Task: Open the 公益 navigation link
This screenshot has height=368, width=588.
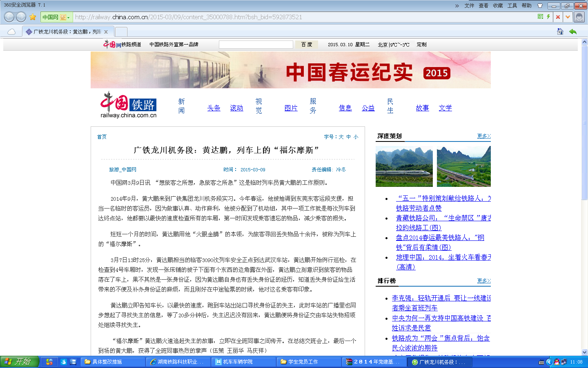Action: tap(368, 108)
